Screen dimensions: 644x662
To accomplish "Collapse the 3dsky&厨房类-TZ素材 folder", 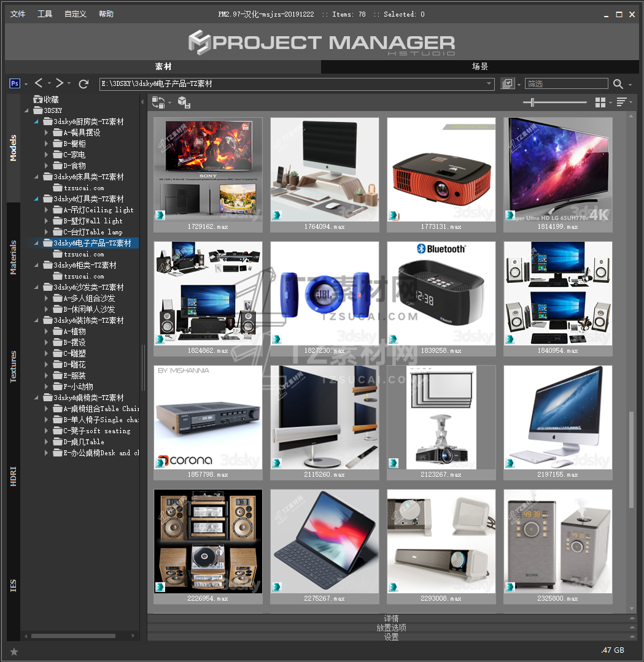I will pyautogui.click(x=36, y=121).
